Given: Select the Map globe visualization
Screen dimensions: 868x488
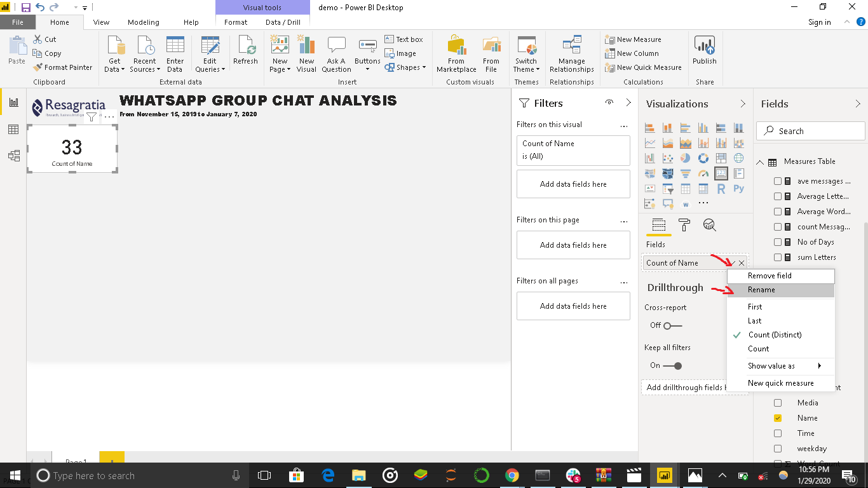Looking at the screenshot, I should click(x=739, y=158).
